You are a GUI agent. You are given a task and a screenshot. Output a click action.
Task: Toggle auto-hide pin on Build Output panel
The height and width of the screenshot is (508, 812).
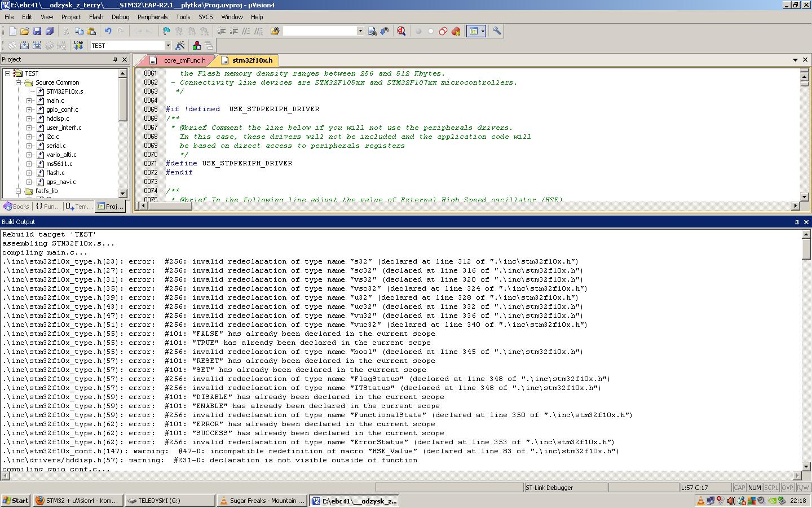[x=797, y=222]
